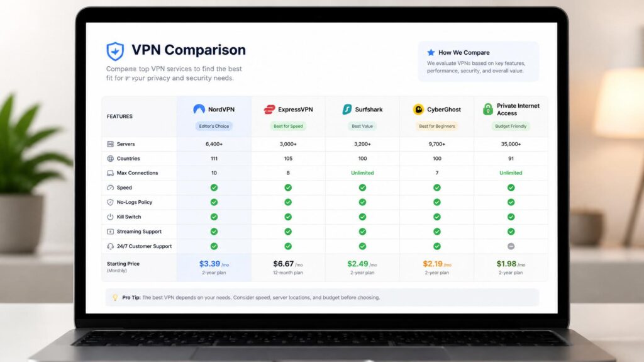Click the Surfshark name in header

click(369, 110)
